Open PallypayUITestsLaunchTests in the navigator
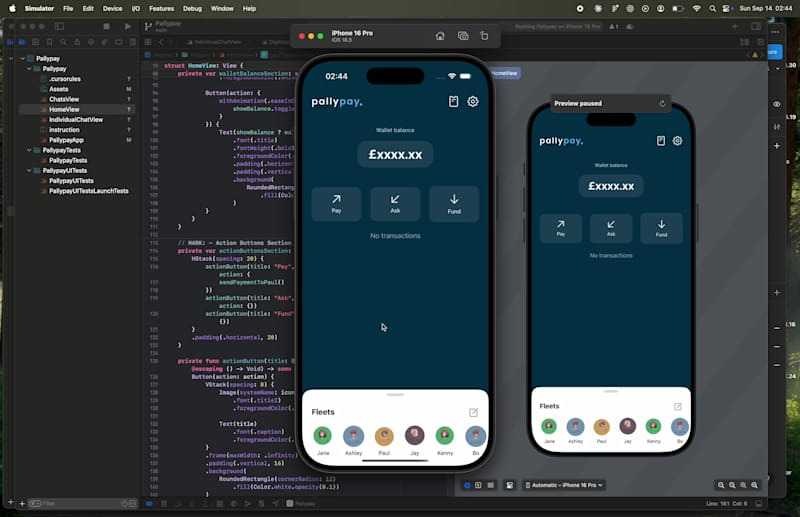 click(88, 191)
